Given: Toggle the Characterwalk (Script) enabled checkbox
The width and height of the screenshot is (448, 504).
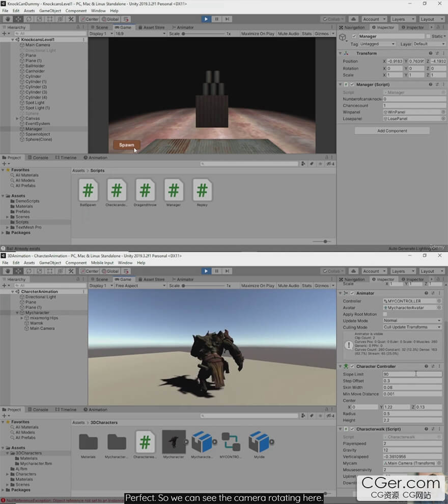Looking at the screenshot, I should [x=352, y=429].
